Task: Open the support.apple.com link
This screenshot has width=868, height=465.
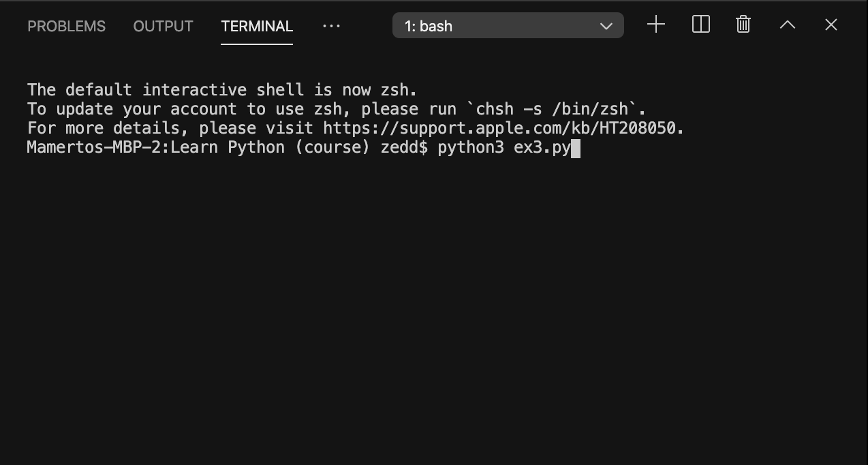Action: (x=502, y=128)
